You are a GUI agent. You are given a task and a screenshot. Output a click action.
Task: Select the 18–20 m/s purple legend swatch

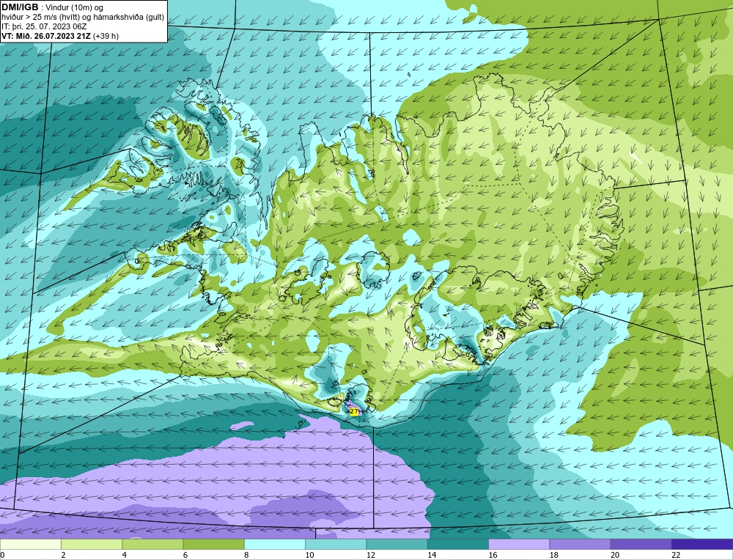(x=580, y=545)
